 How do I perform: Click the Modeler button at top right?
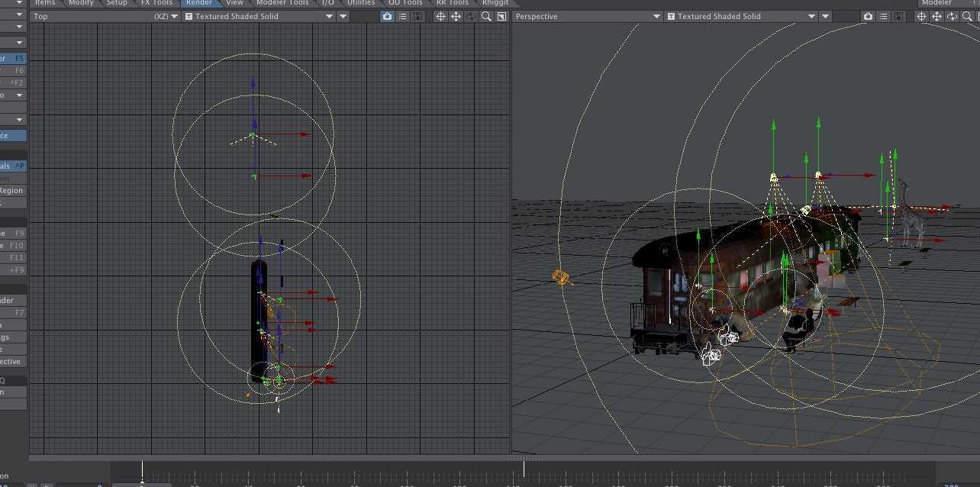[x=937, y=3]
